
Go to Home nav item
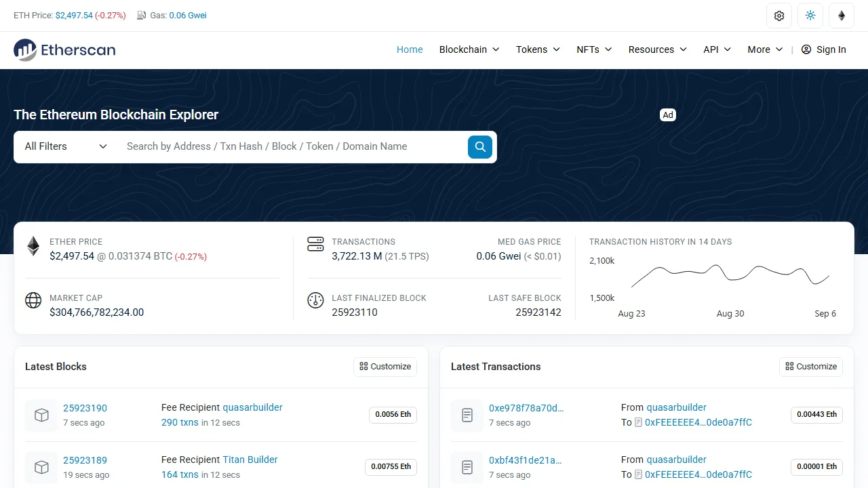[x=410, y=49]
